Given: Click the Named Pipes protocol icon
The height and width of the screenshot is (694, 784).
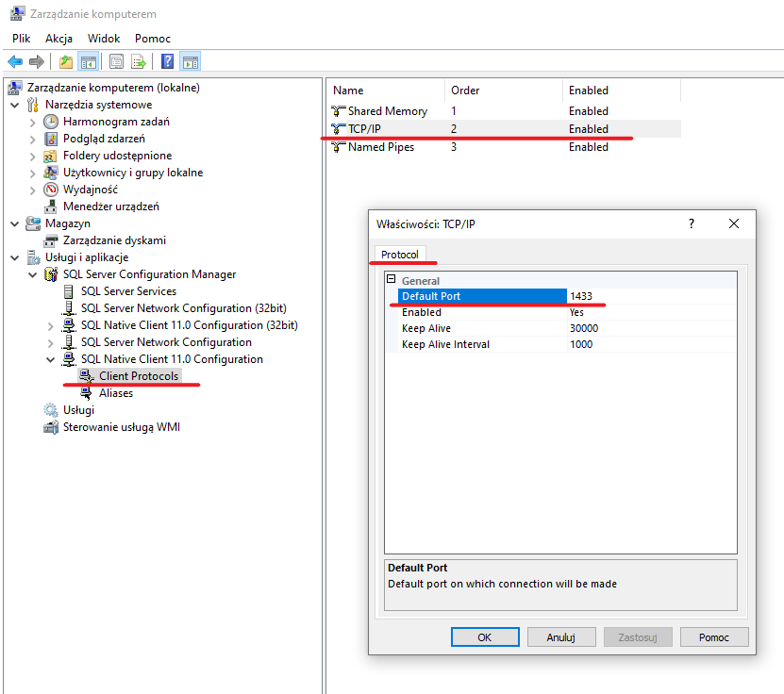Looking at the screenshot, I should [x=339, y=147].
